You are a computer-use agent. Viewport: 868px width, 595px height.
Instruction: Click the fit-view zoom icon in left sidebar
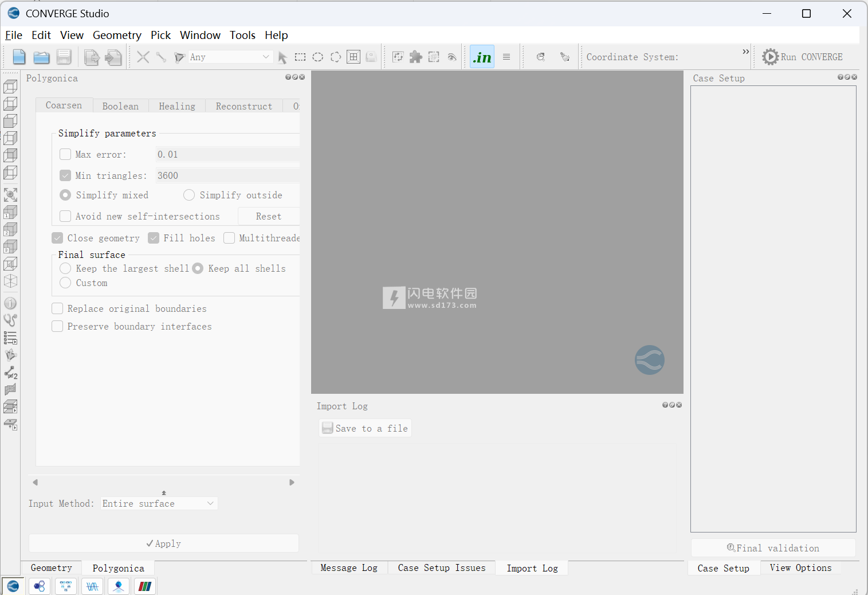(10, 195)
